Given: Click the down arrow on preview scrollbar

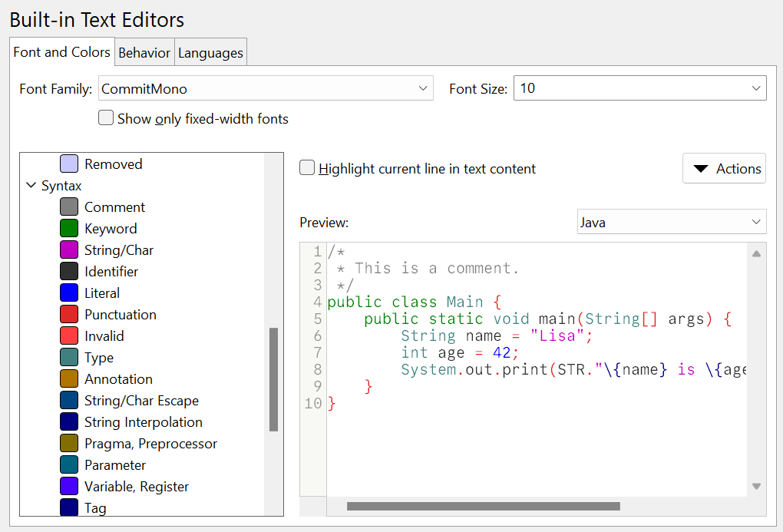Looking at the screenshot, I should point(756,485).
